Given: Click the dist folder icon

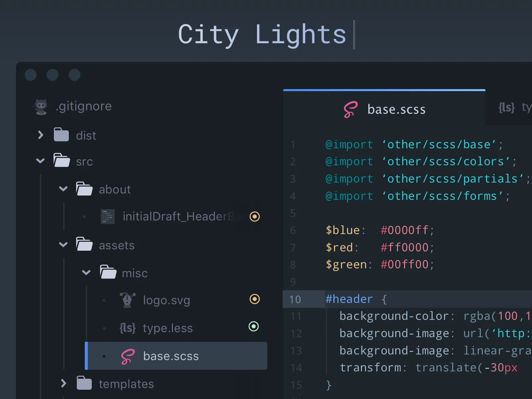Looking at the screenshot, I should coord(61,135).
